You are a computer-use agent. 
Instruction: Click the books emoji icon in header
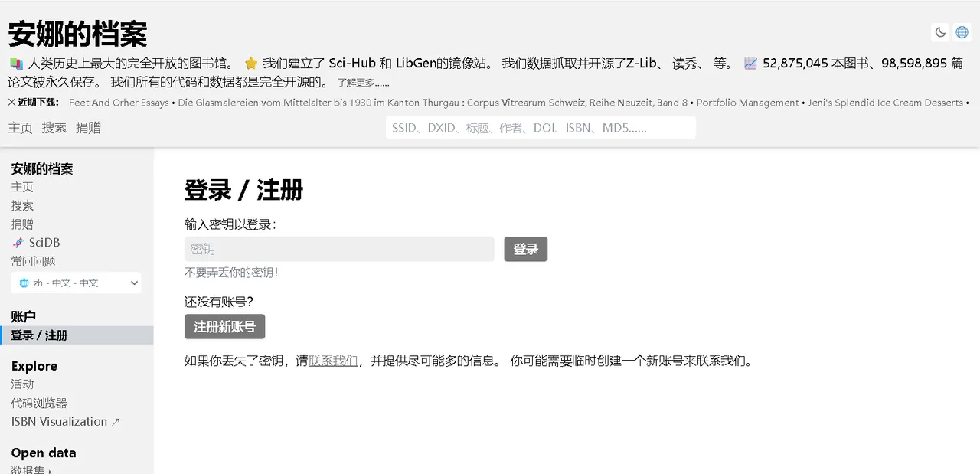pyautogui.click(x=15, y=64)
